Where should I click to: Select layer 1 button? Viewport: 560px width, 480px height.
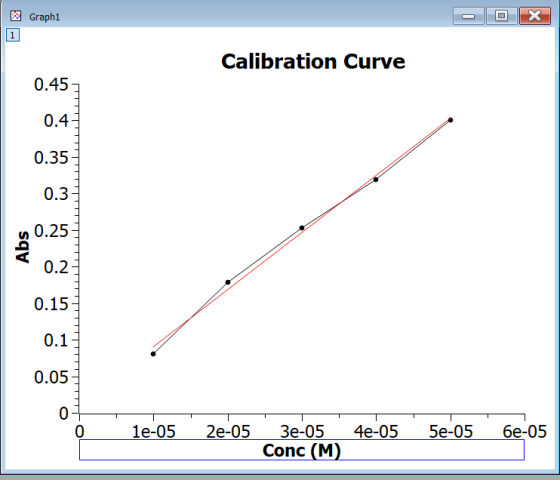coord(13,35)
